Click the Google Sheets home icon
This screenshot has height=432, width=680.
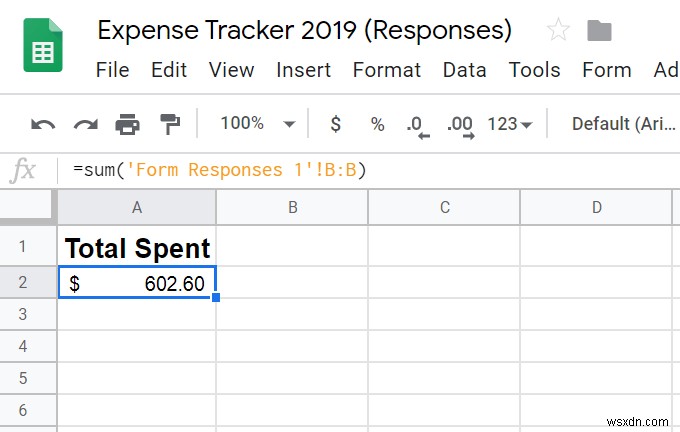43,47
